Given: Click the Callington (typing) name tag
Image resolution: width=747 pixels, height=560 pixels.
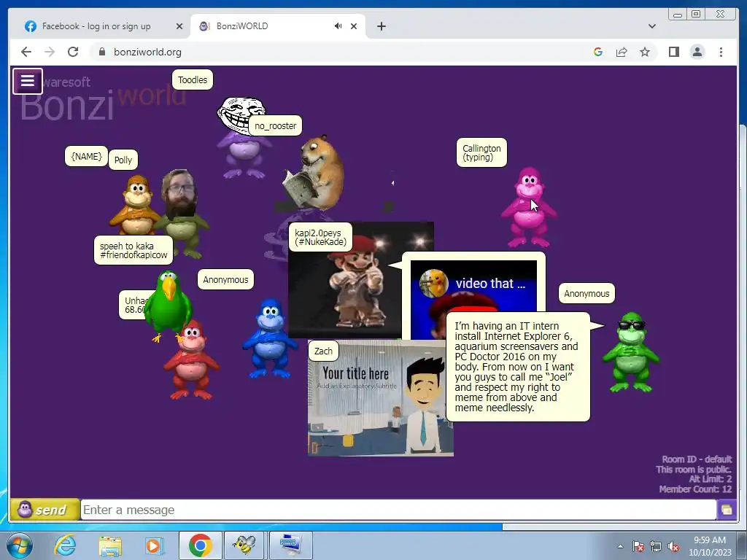Looking at the screenshot, I should click(481, 153).
